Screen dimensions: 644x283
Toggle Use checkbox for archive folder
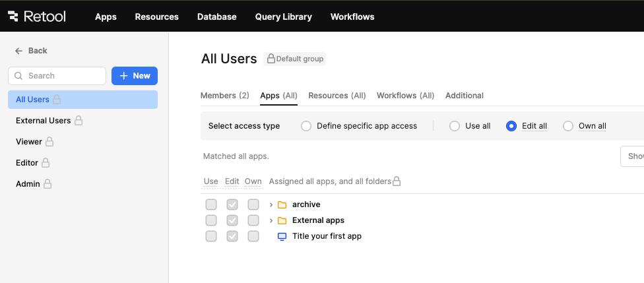(x=211, y=204)
